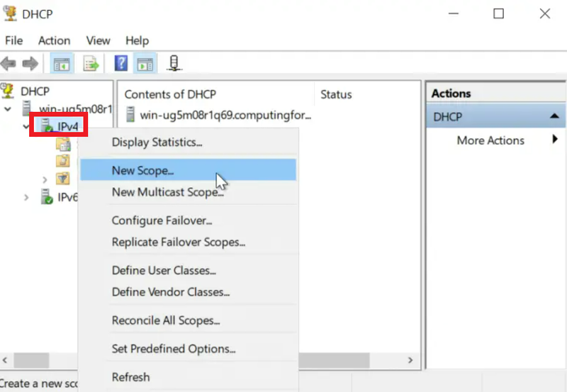Screen dimensions: 567x392
Task: Expand the Filters node chevron
Action: 45,179
